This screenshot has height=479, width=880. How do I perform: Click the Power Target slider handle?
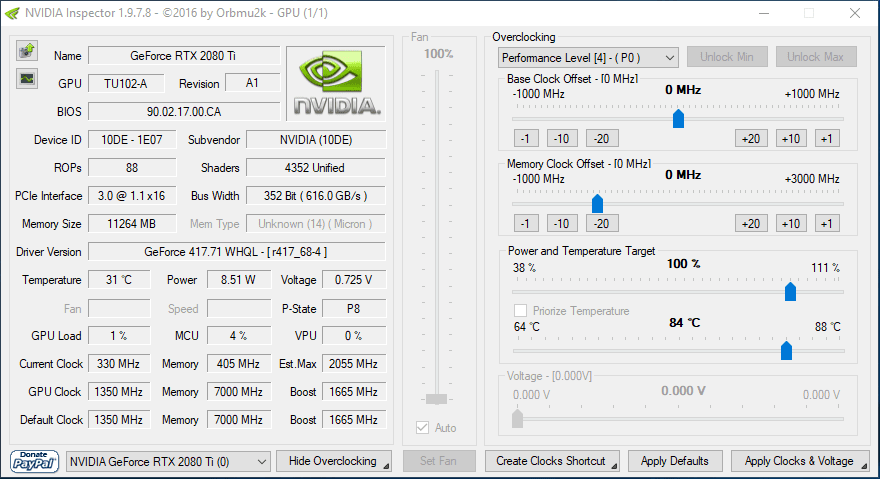[x=790, y=291]
